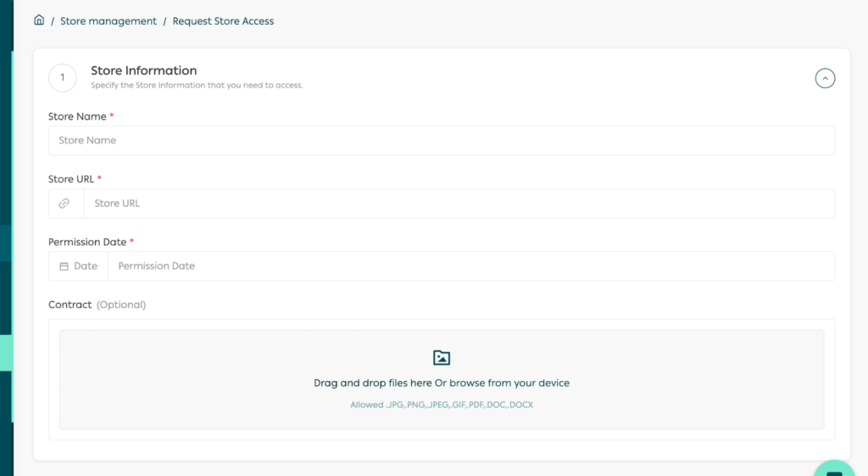Image resolution: width=868 pixels, height=476 pixels.
Task: Click step number 1 circle
Action: click(x=63, y=77)
